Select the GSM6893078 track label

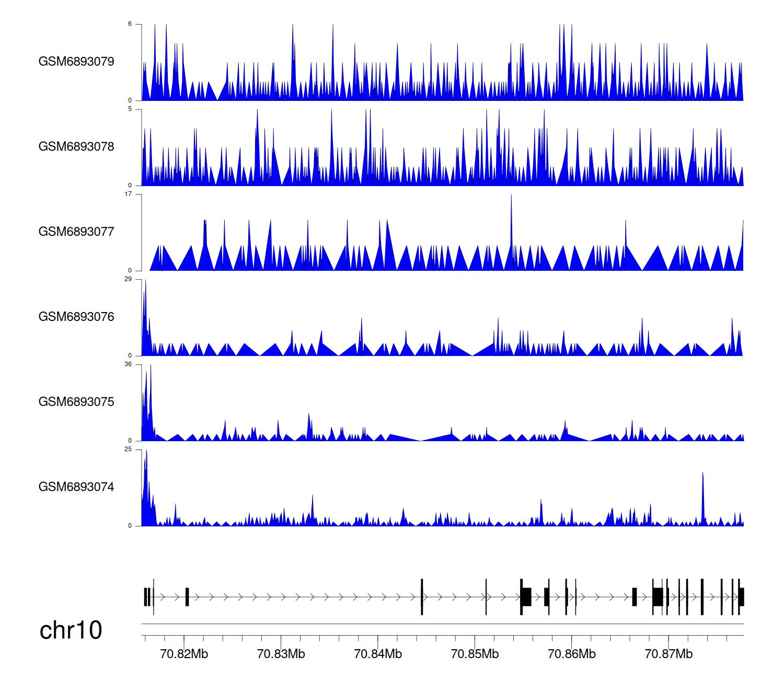(76, 147)
